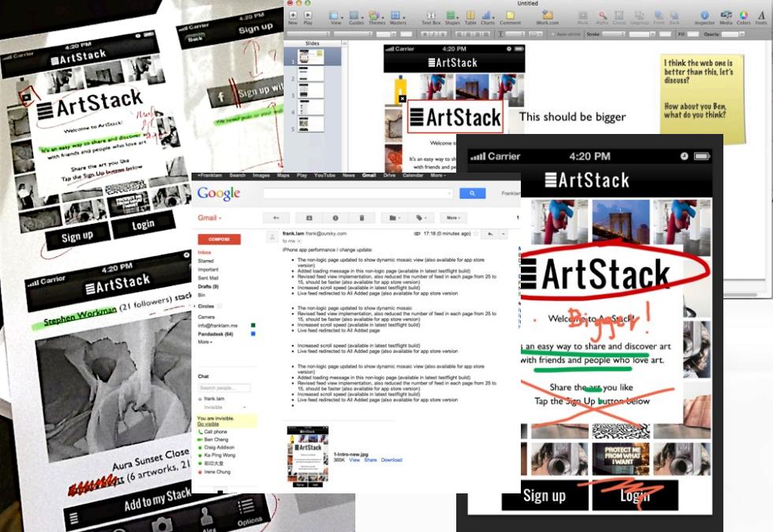Download the 1-intro-new.jpg attachment
Viewport: 773px width, 532px height.
392,460
